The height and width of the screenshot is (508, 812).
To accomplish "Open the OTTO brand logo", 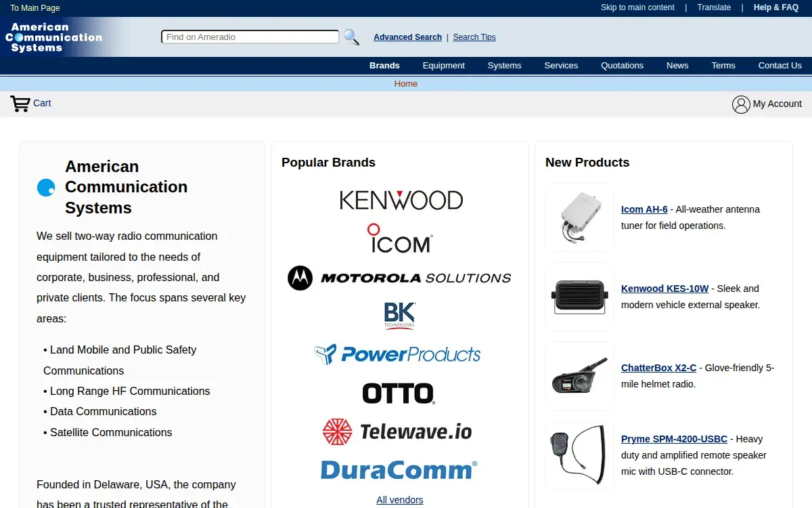I will 399,393.
